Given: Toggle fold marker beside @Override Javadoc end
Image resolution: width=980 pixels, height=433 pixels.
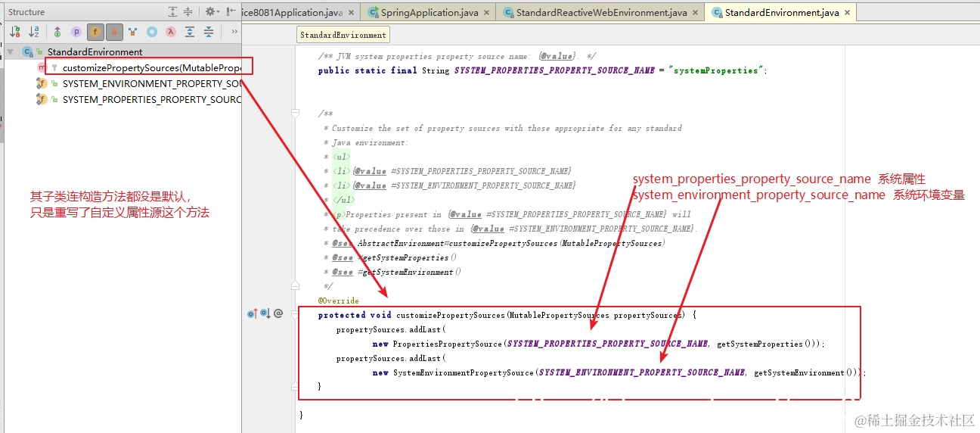Looking at the screenshot, I should click(x=296, y=286).
